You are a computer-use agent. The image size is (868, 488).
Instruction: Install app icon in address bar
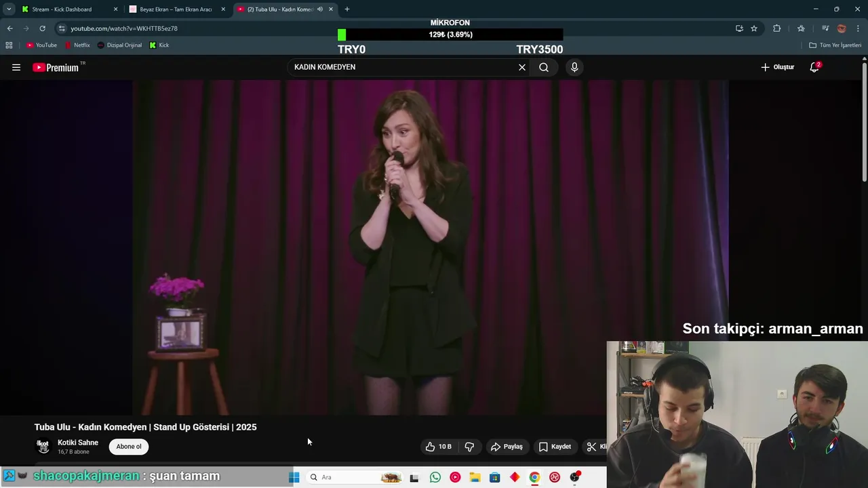tap(739, 28)
